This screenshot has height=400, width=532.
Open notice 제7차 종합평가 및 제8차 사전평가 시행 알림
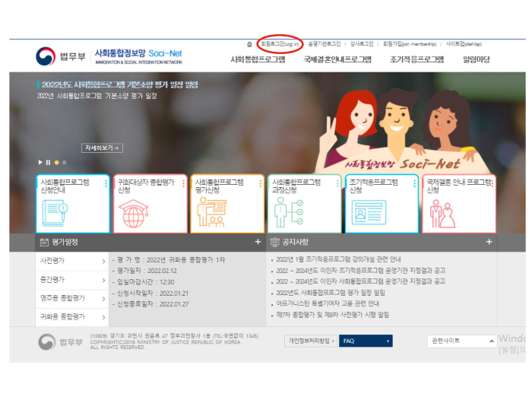333,315
